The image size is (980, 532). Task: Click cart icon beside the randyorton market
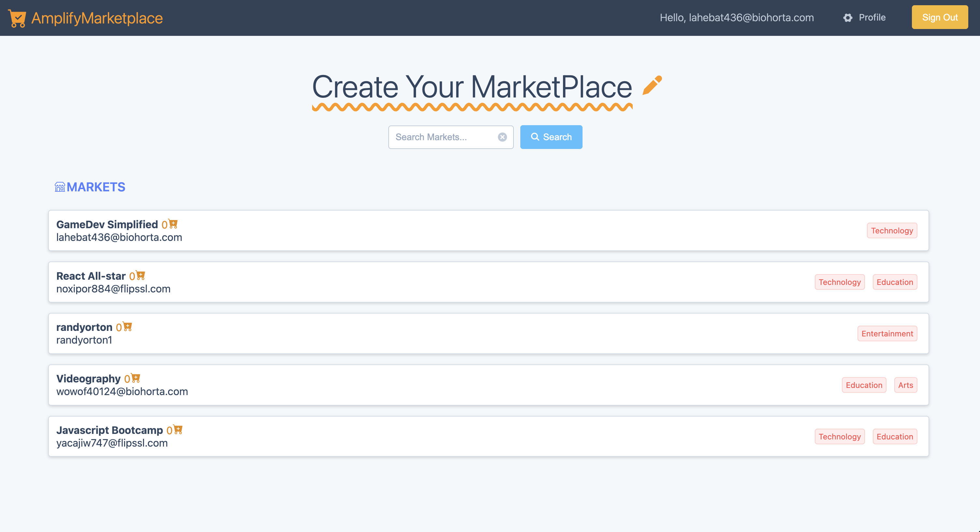[128, 327]
